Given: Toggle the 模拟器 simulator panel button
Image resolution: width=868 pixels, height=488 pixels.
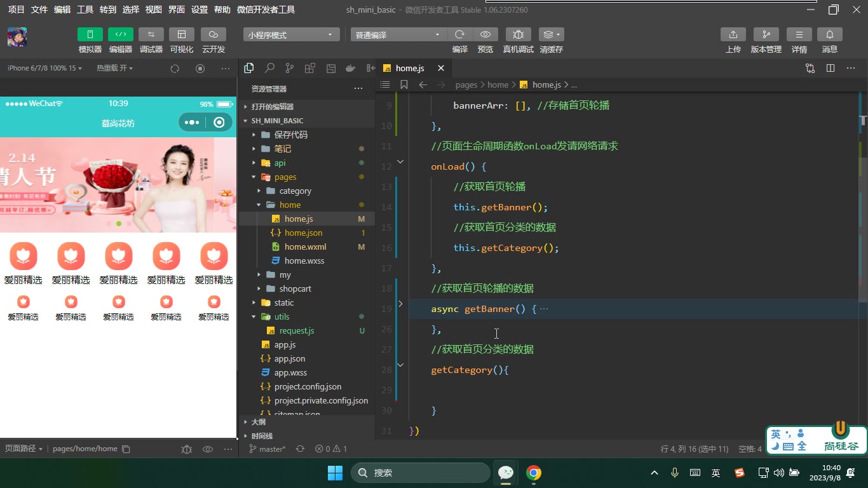Looking at the screenshot, I should point(90,34).
